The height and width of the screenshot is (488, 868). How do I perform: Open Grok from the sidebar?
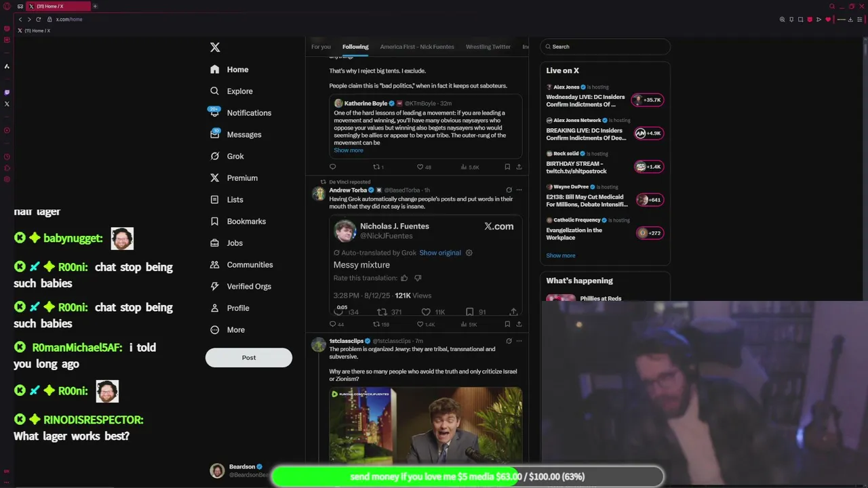(x=226, y=156)
